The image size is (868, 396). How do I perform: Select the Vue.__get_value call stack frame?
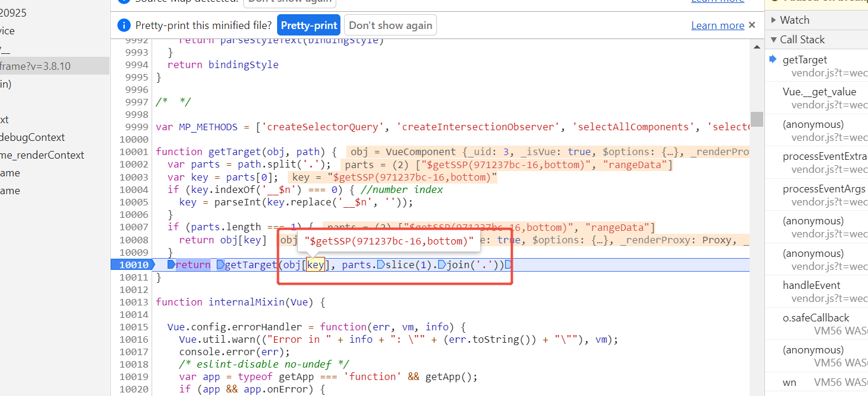tap(819, 92)
